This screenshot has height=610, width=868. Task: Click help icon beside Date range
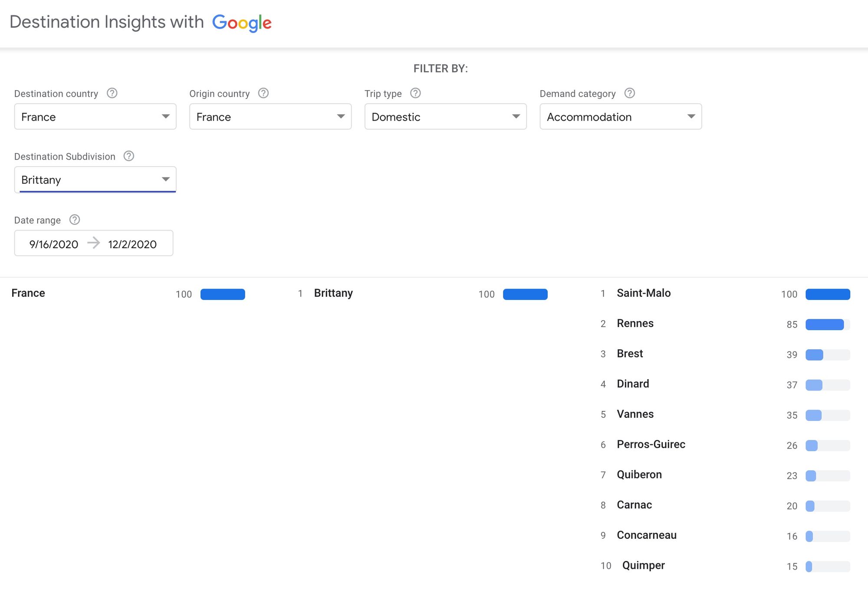(75, 220)
